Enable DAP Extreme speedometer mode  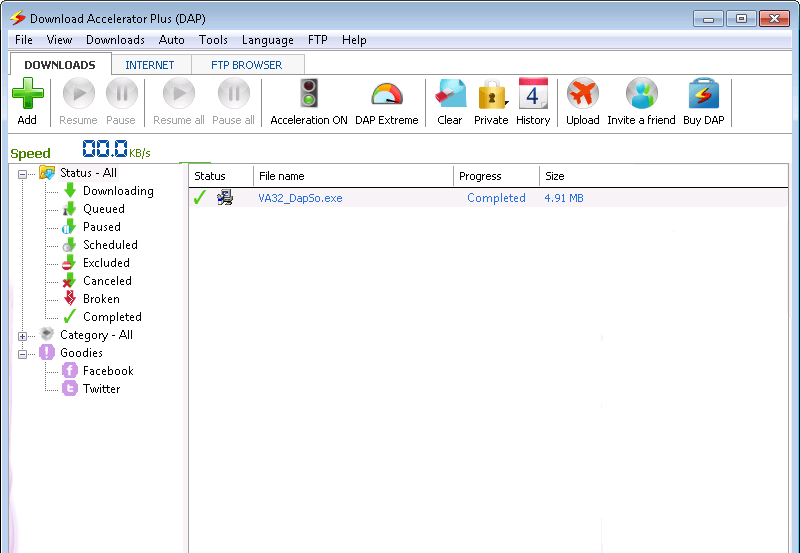pos(386,96)
